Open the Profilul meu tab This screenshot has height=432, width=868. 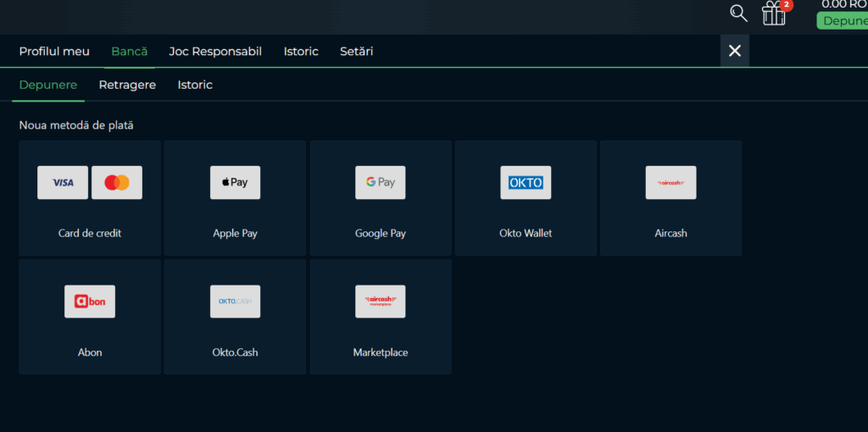point(54,52)
